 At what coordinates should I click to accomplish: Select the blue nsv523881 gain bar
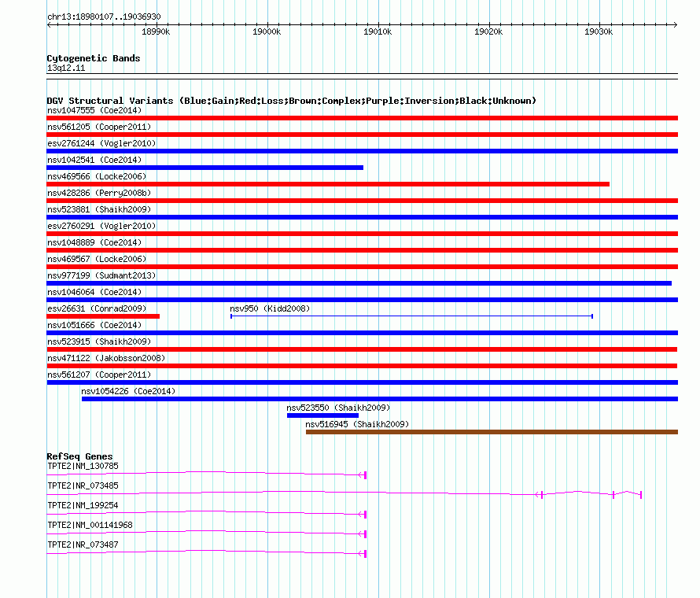tap(362, 217)
